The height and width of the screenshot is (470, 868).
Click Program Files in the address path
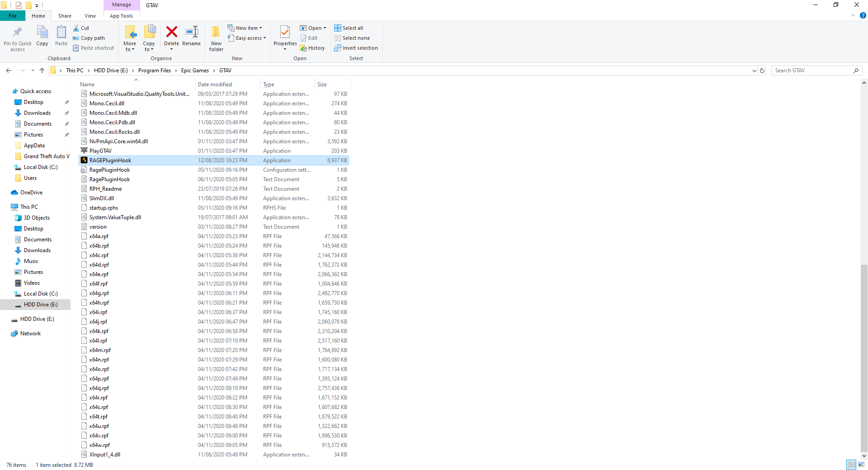155,70
